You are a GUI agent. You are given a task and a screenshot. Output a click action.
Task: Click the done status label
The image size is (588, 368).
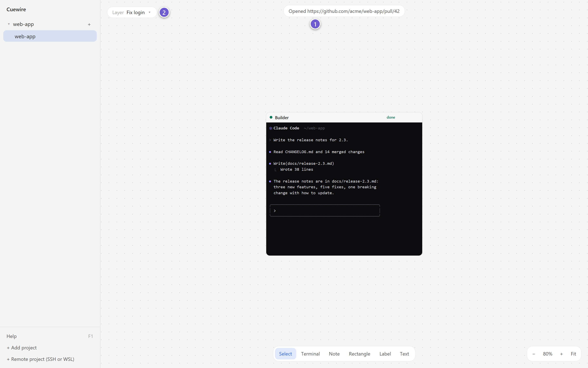pyautogui.click(x=391, y=117)
